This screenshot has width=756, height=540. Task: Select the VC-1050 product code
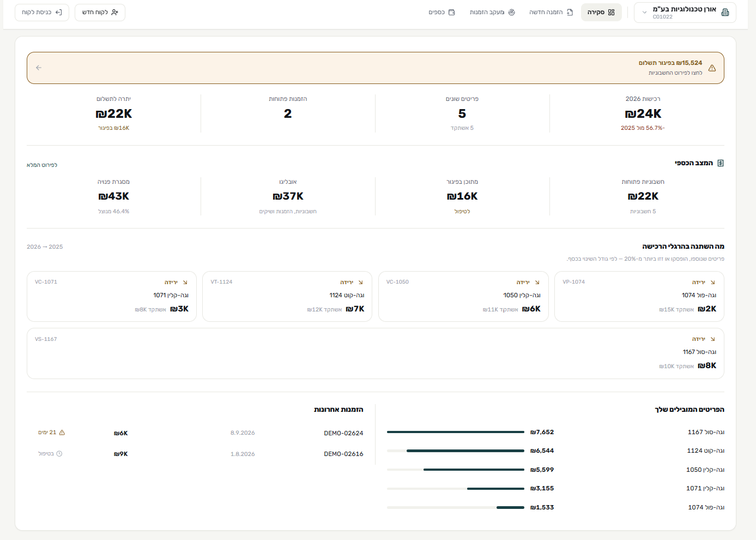tap(397, 282)
